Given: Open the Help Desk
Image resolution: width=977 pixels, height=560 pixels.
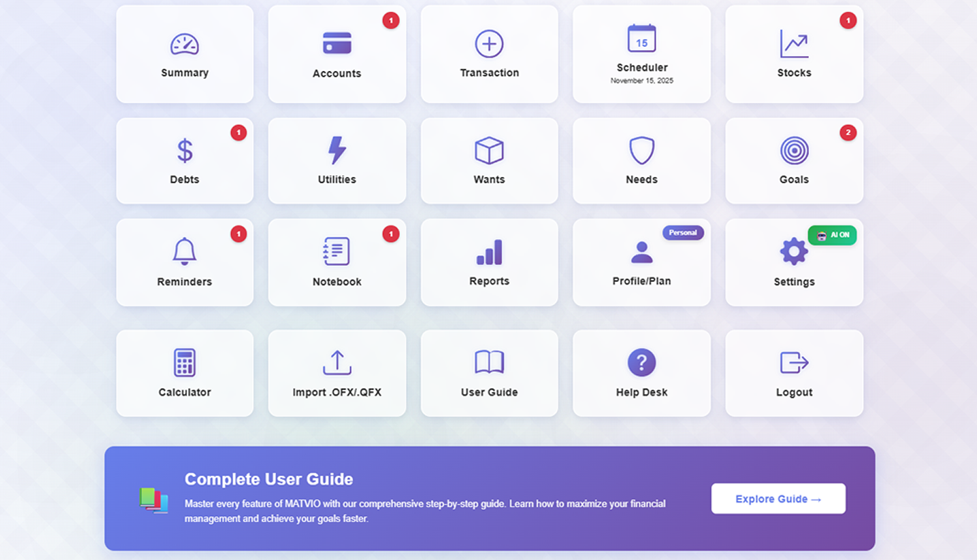Looking at the screenshot, I should (x=642, y=373).
